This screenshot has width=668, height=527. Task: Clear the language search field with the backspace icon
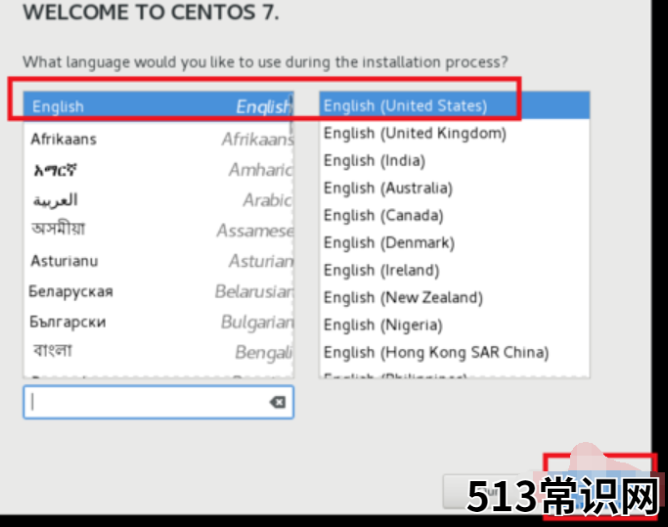pos(277,402)
